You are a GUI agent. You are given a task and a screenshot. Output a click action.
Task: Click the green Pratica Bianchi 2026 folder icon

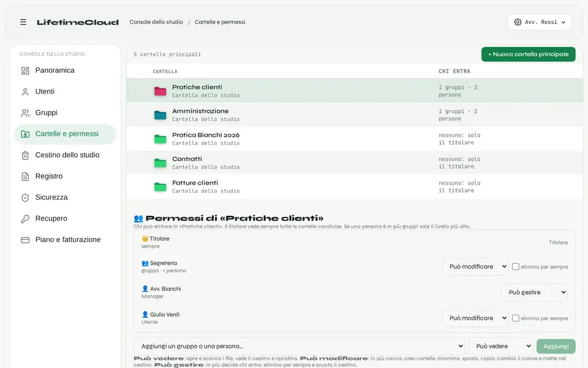[160, 139]
